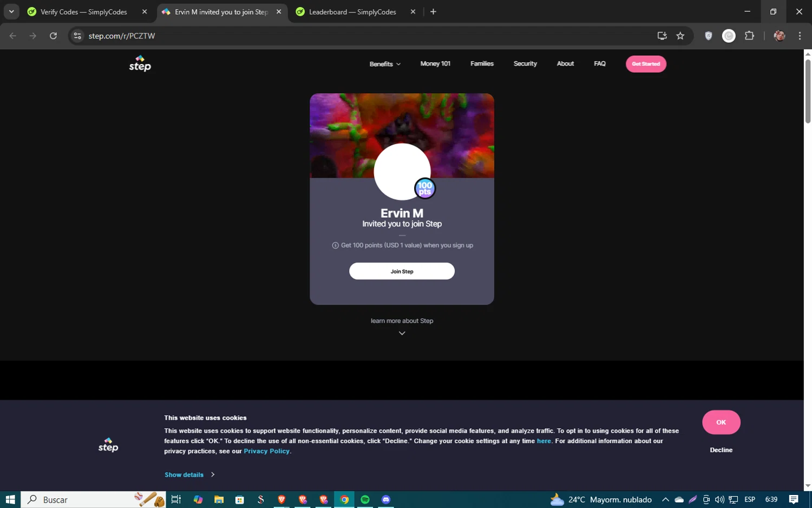Bookmark this page with the star icon
Screen dimensions: 812x508
[680, 36]
